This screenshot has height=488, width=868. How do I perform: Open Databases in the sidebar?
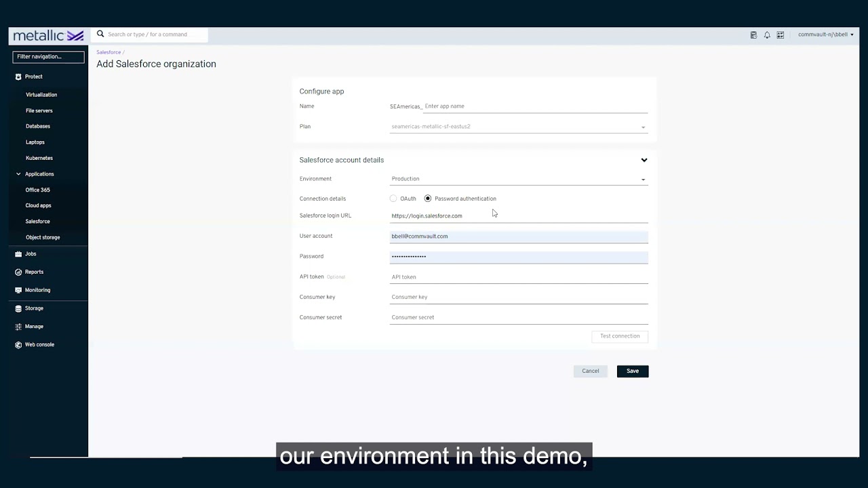click(x=38, y=126)
